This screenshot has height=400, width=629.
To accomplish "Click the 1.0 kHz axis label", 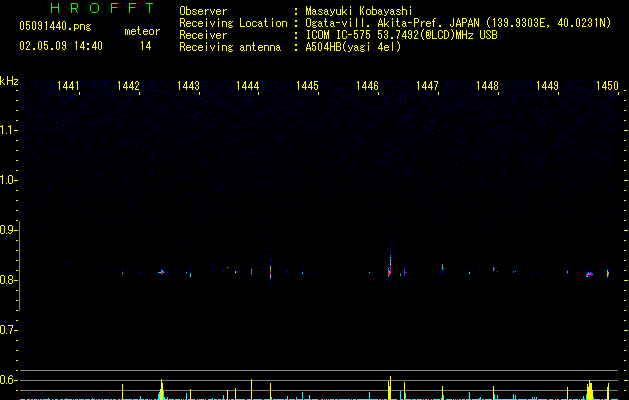I will pos(8,180).
